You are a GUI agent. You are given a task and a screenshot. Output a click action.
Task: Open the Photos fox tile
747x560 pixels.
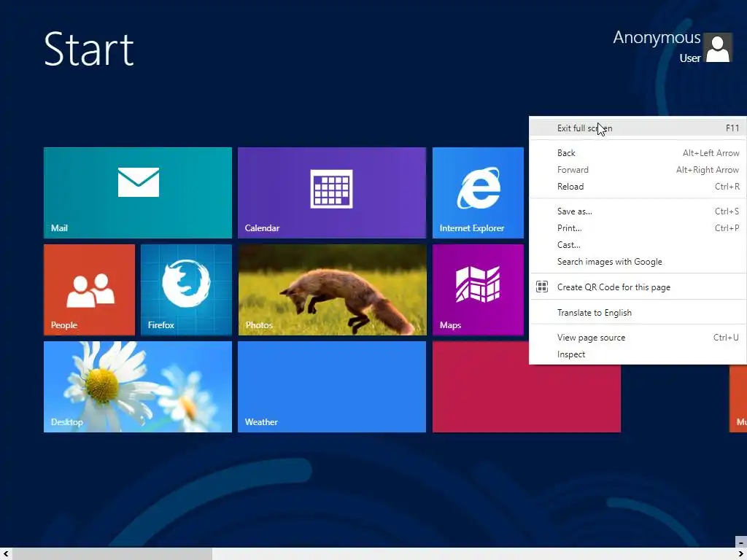tap(332, 289)
